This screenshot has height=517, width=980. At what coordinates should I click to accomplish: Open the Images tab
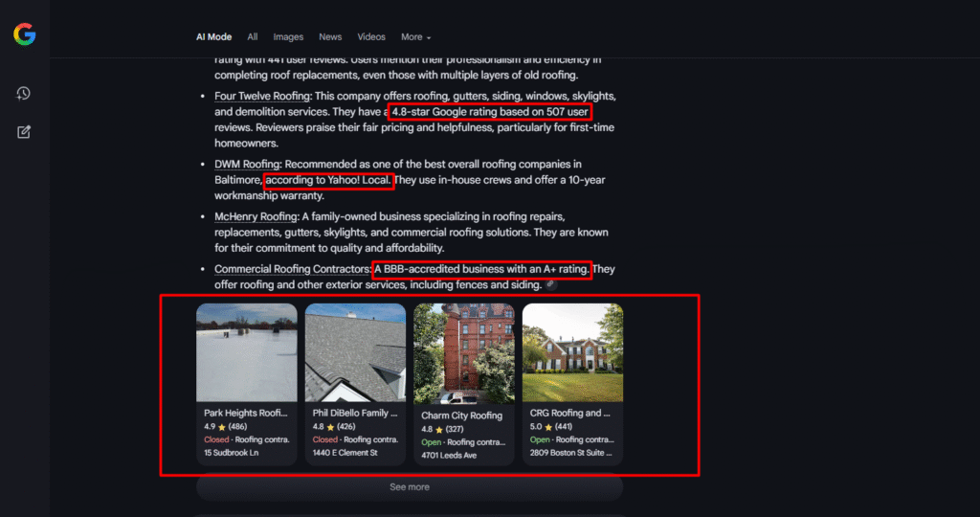click(288, 37)
